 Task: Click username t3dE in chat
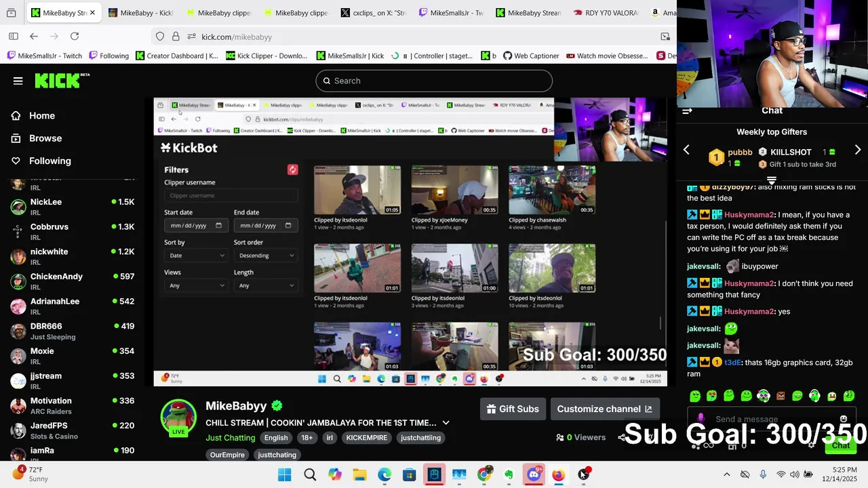coord(732,363)
